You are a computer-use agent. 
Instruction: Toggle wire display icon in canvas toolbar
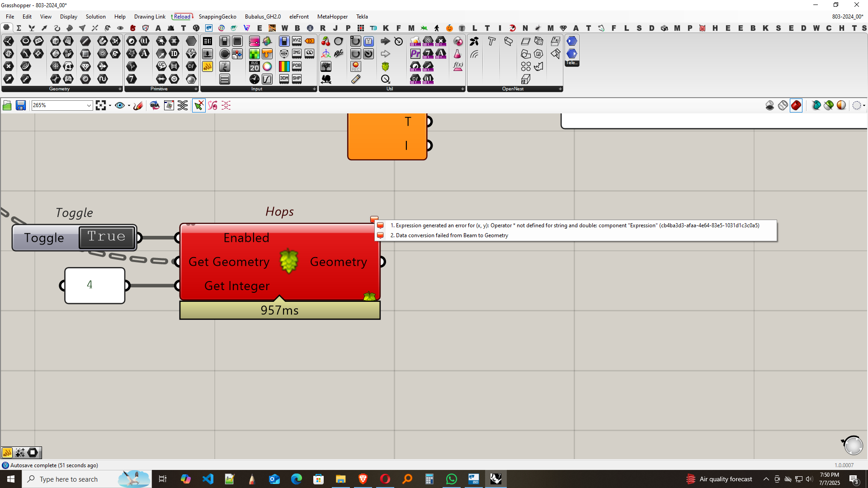click(x=183, y=105)
